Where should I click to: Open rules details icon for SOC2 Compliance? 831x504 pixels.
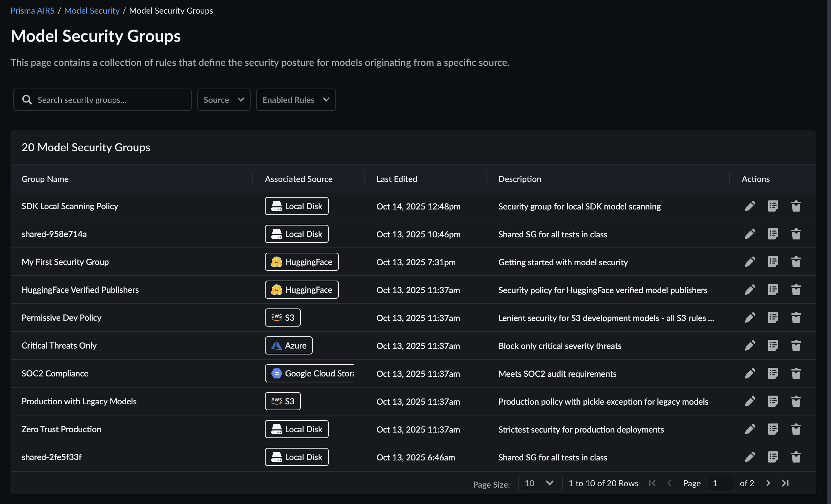tap(773, 373)
